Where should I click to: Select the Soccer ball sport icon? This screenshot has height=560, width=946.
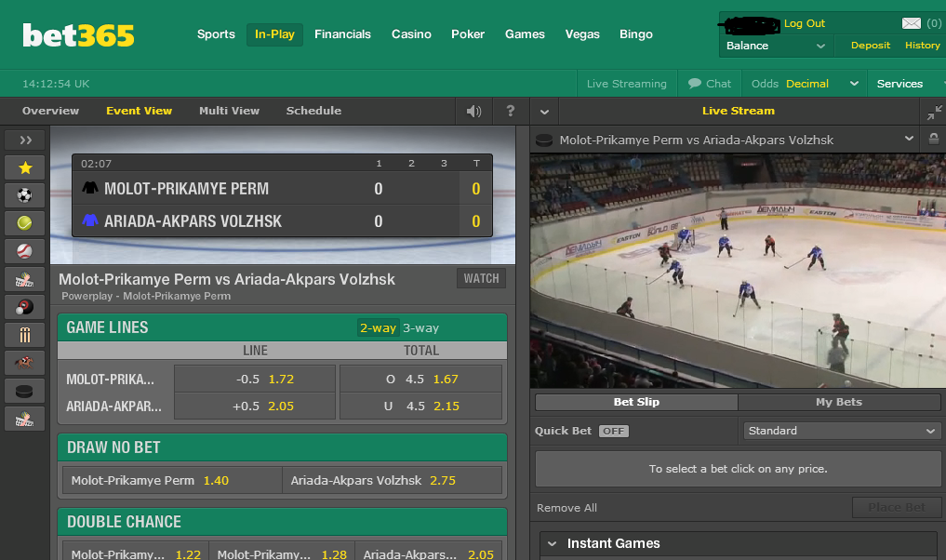pos(25,195)
